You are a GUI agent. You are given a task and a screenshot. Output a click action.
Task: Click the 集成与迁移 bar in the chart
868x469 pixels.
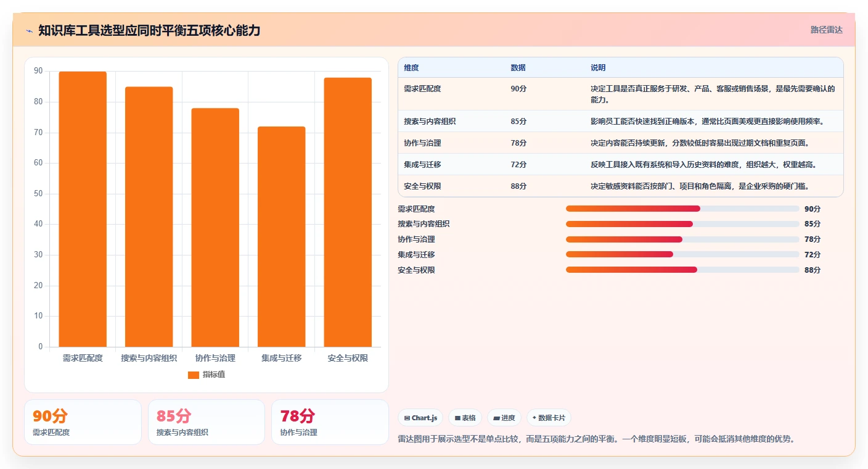point(281,237)
